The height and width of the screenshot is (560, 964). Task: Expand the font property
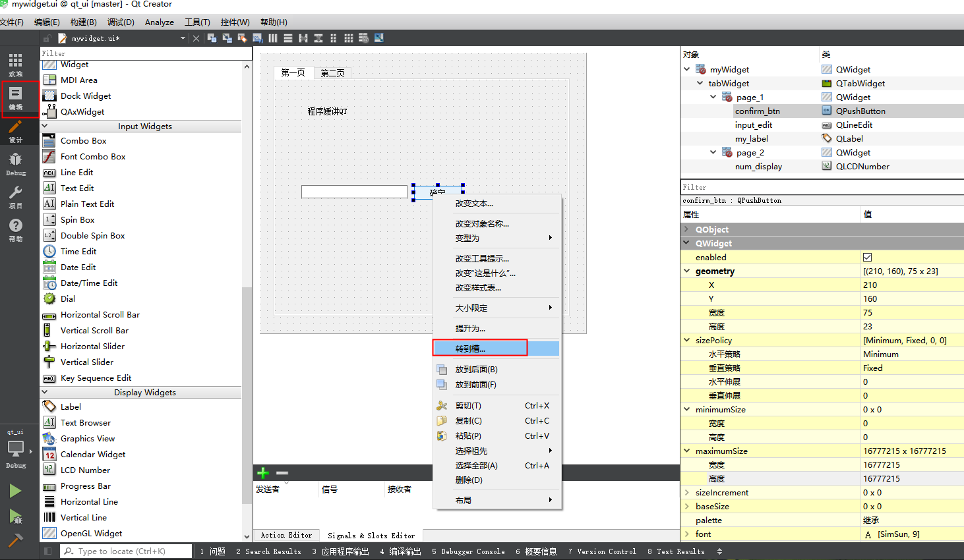[687, 534]
